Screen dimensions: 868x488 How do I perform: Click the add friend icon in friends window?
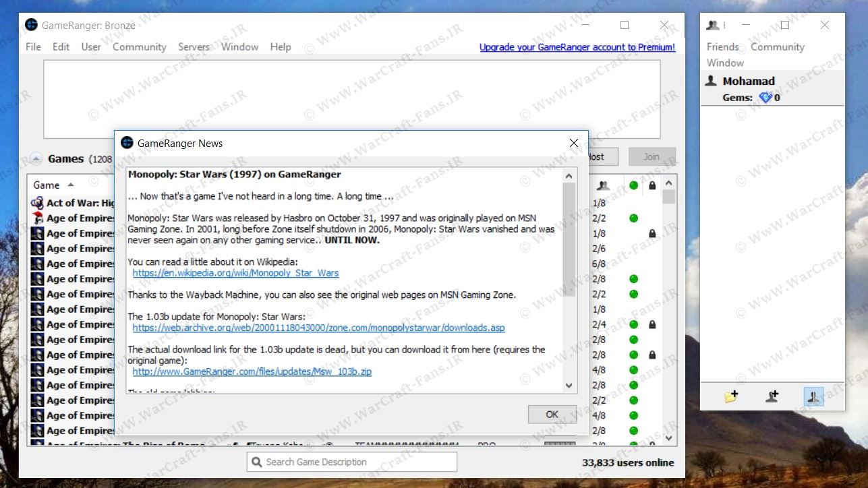tap(773, 397)
